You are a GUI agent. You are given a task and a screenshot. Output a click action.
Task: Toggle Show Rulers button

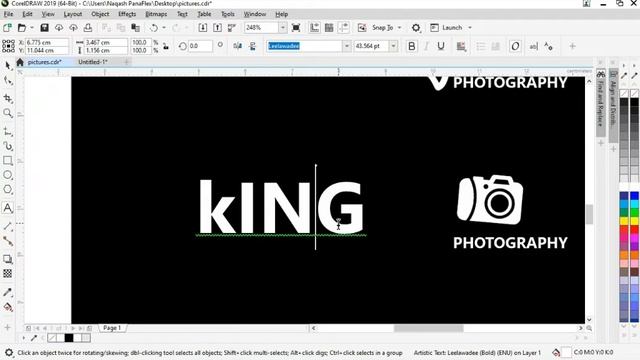(x=314, y=28)
